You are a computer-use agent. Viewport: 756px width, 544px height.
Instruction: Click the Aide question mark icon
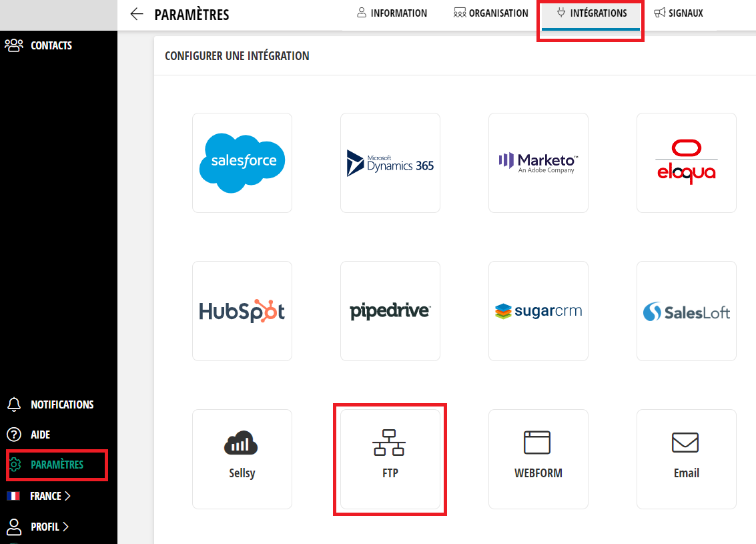(x=14, y=435)
